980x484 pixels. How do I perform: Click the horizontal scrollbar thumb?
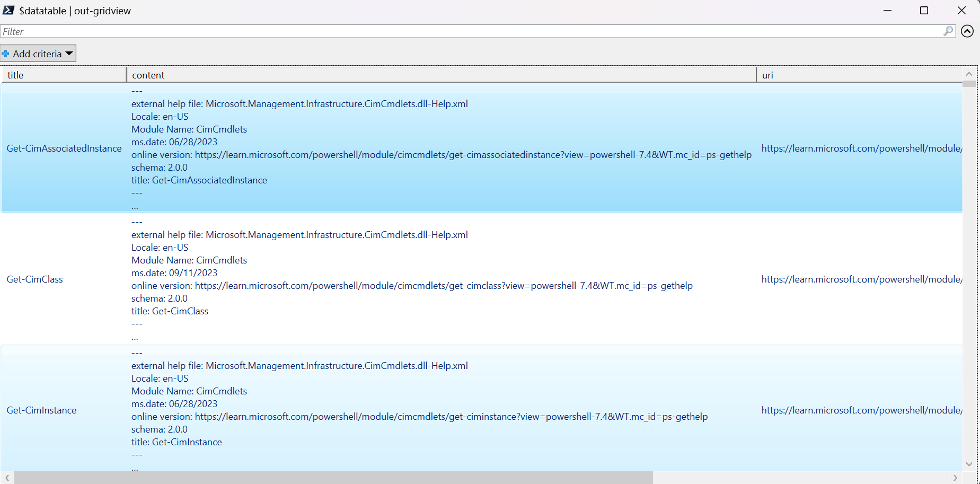(333, 478)
